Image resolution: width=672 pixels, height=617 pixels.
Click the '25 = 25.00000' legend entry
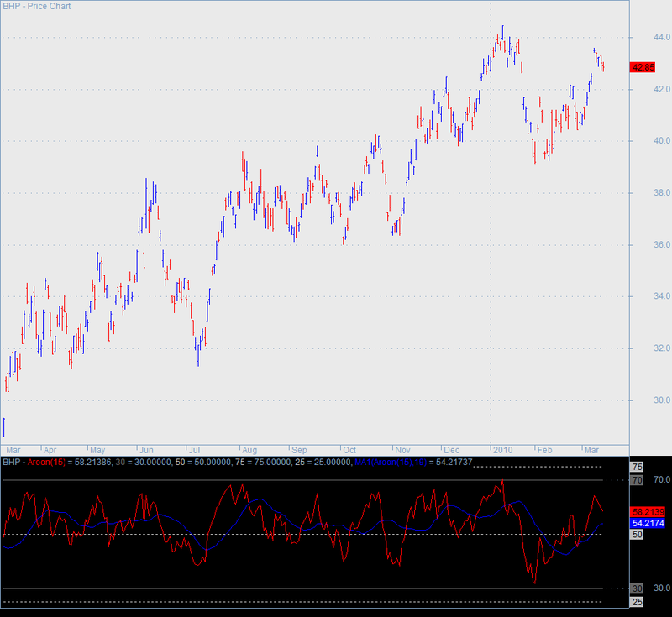322,463
